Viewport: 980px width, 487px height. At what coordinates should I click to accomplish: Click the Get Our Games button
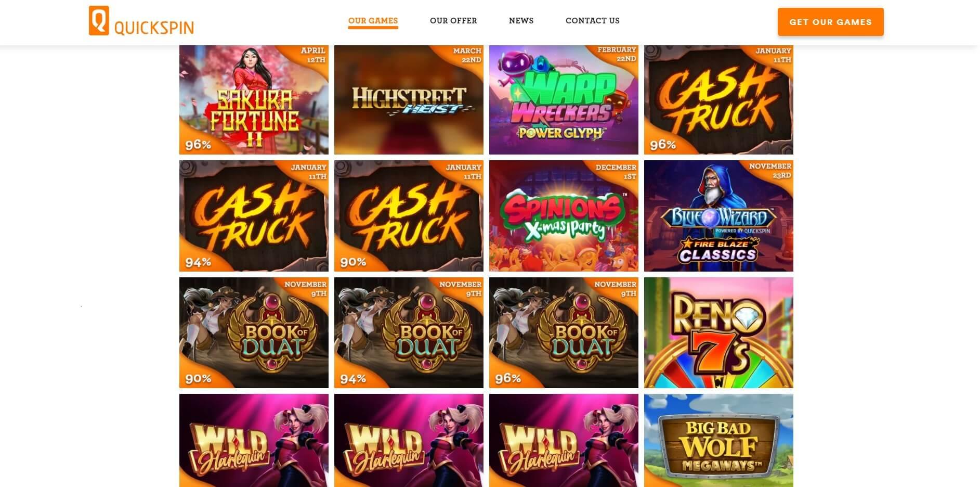click(x=830, y=22)
